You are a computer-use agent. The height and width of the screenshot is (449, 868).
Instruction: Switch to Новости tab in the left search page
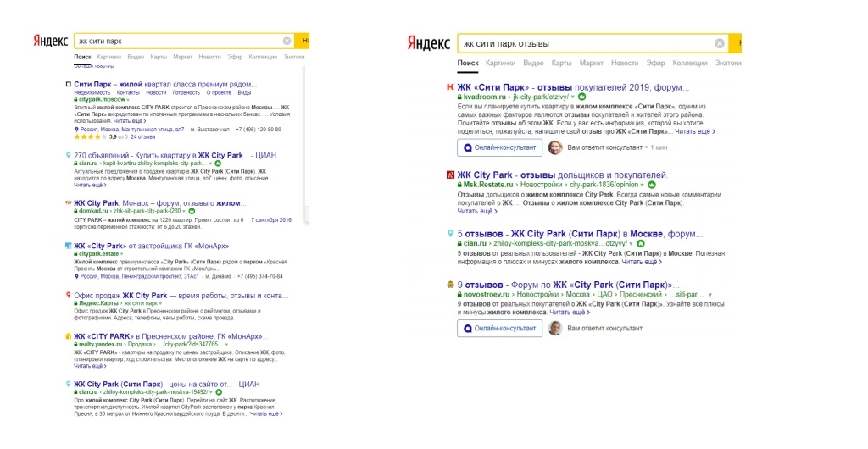coord(209,57)
